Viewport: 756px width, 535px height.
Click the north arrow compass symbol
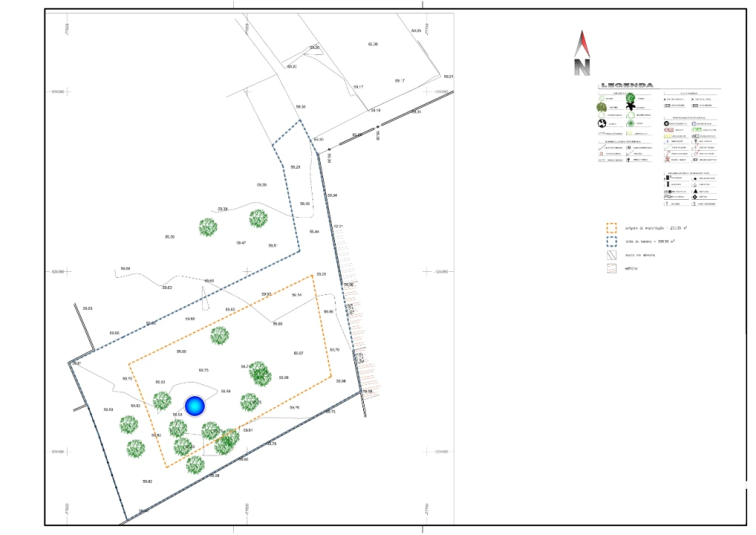(582, 53)
